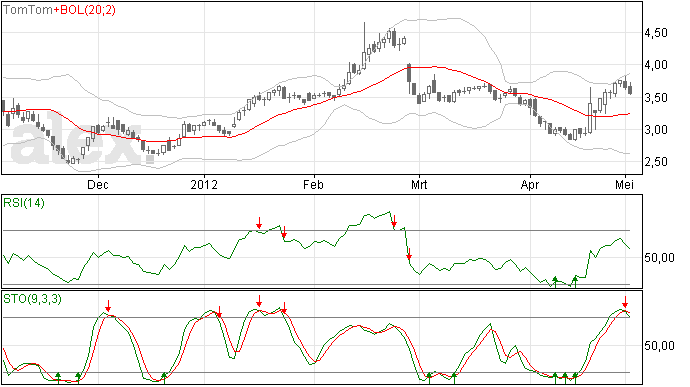Click the first red sell arrow in the RSI panel
Image resolution: width=690 pixels, height=387 pixels.
pos(259,223)
